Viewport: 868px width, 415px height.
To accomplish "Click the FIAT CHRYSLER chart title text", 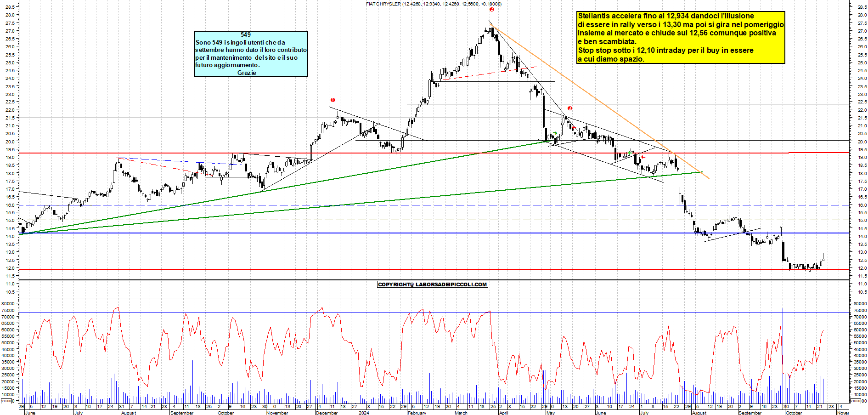I will (434, 4).
